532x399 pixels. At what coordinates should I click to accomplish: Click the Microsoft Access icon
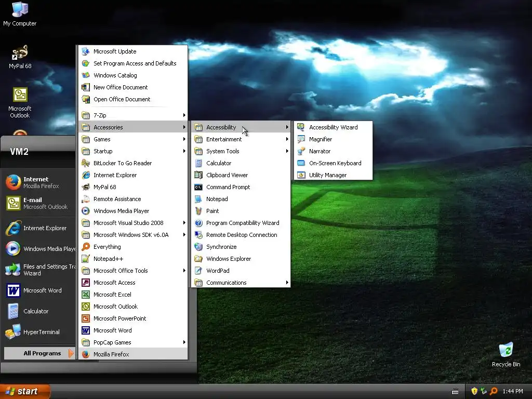(86, 283)
